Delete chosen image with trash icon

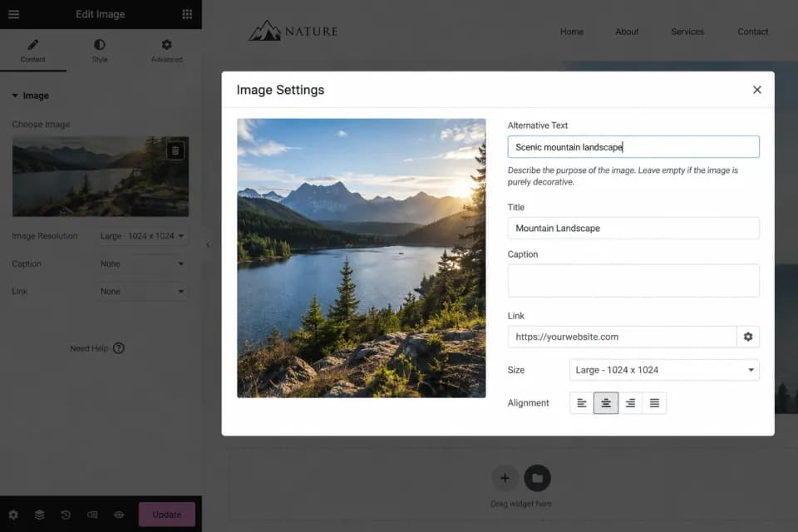175,150
